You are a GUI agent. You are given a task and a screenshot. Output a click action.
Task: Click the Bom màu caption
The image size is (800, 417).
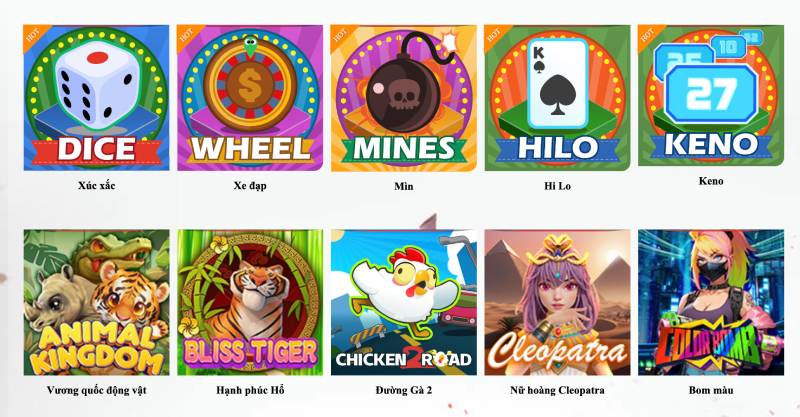tap(711, 390)
